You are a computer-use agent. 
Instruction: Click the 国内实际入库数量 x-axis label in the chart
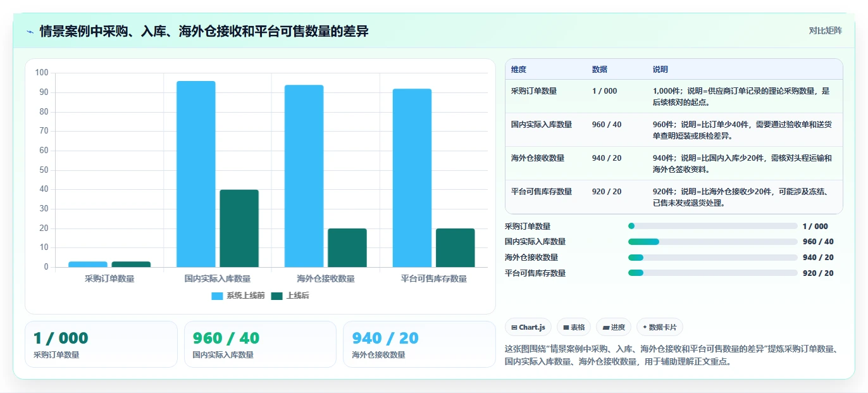pos(218,278)
